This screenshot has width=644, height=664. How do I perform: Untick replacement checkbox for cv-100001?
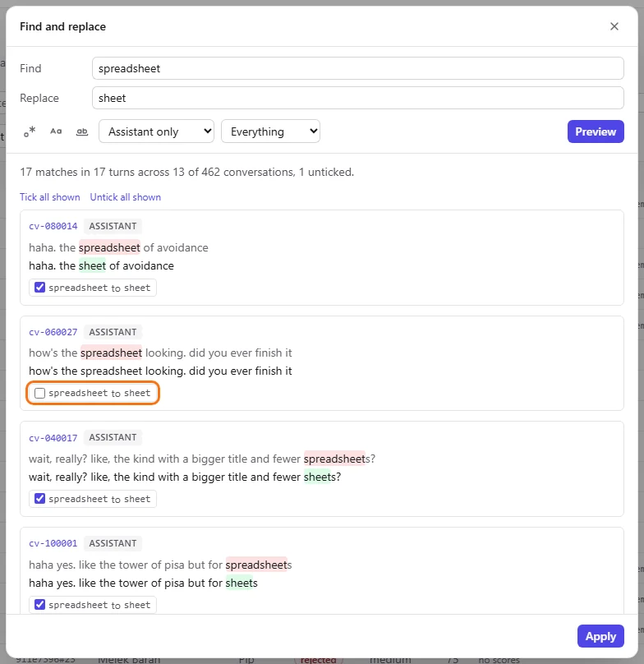click(x=39, y=604)
